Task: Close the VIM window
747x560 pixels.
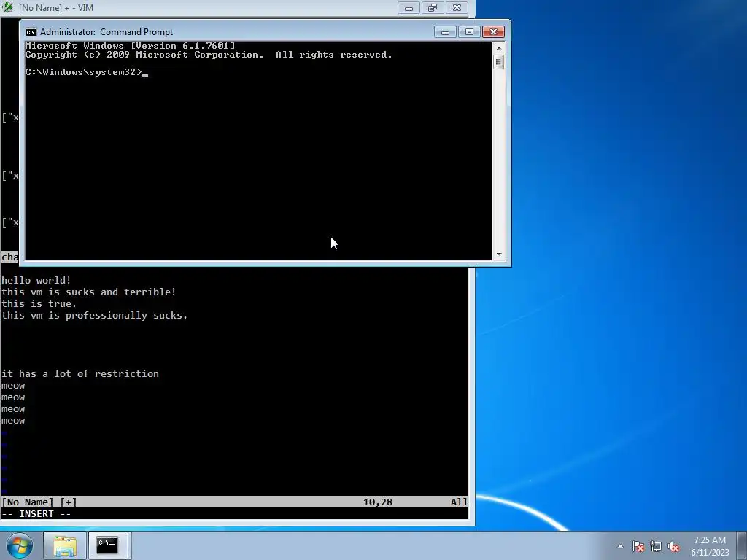Action: point(457,7)
